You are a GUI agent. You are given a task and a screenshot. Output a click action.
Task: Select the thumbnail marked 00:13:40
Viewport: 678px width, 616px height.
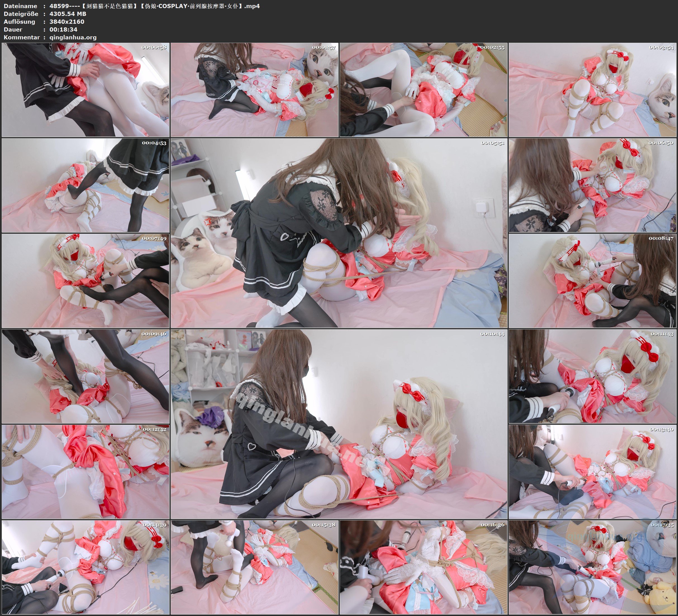[x=592, y=472]
